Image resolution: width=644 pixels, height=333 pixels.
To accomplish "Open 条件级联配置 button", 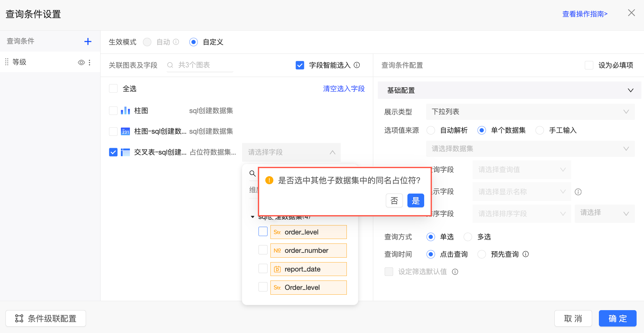I will tap(46, 319).
